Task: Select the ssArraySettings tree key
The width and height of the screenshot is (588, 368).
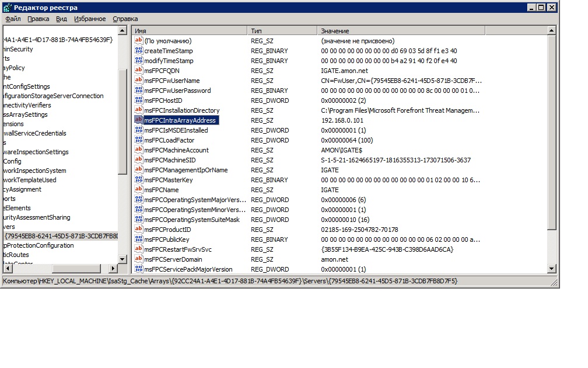Action: click(26, 115)
